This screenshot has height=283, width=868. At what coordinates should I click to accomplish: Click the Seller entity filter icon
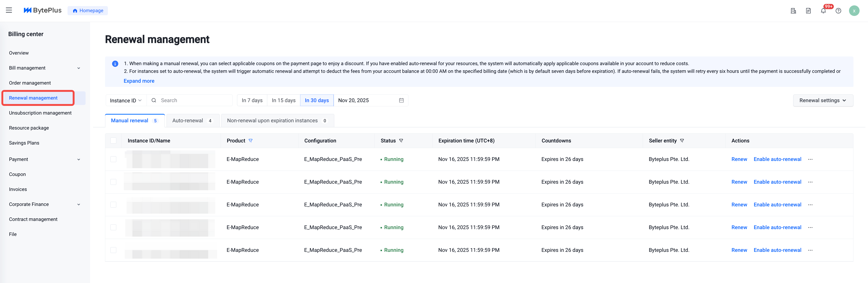(682, 141)
